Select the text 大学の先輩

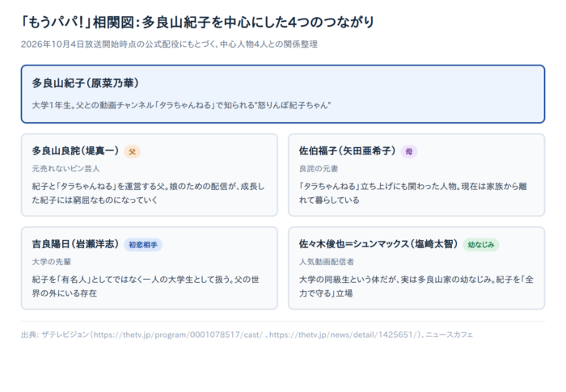click(52, 262)
